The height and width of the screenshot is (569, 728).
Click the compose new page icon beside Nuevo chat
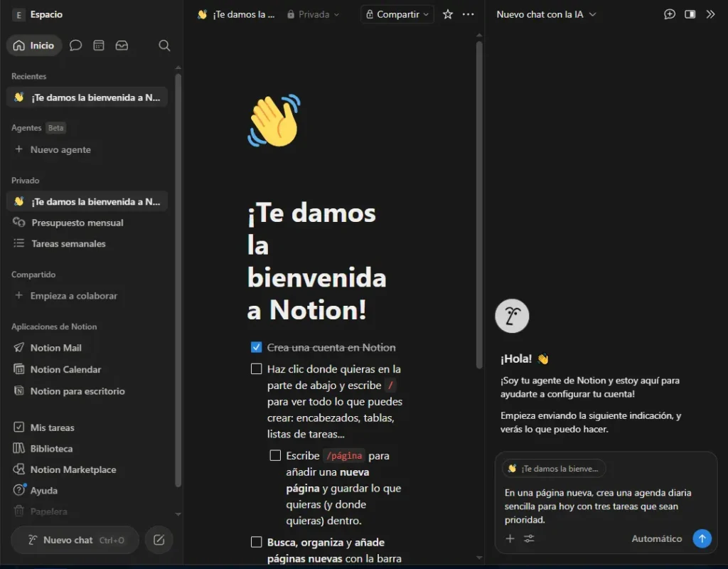click(x=159, y=540)
